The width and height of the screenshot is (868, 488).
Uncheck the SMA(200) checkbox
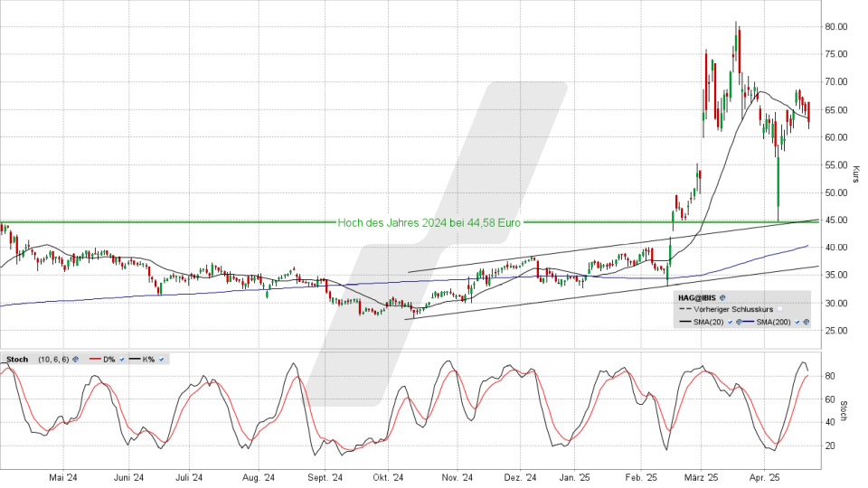(x=797, y=321)
